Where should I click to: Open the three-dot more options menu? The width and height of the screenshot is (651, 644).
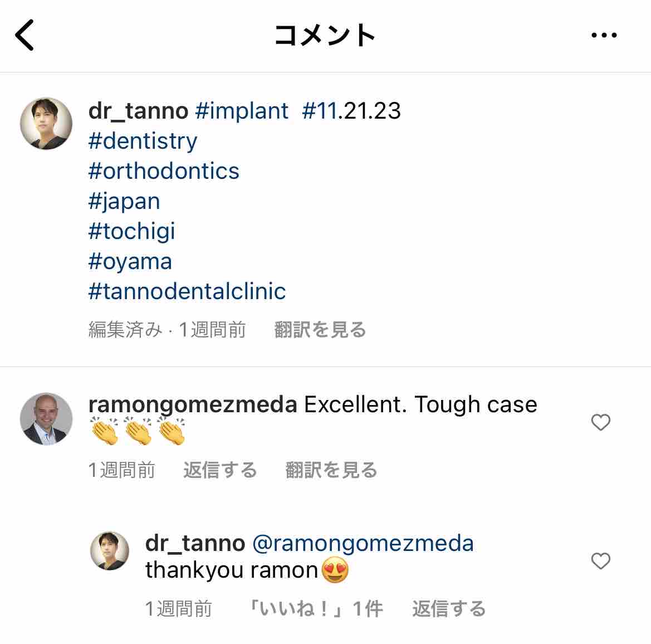click(604, 35)
